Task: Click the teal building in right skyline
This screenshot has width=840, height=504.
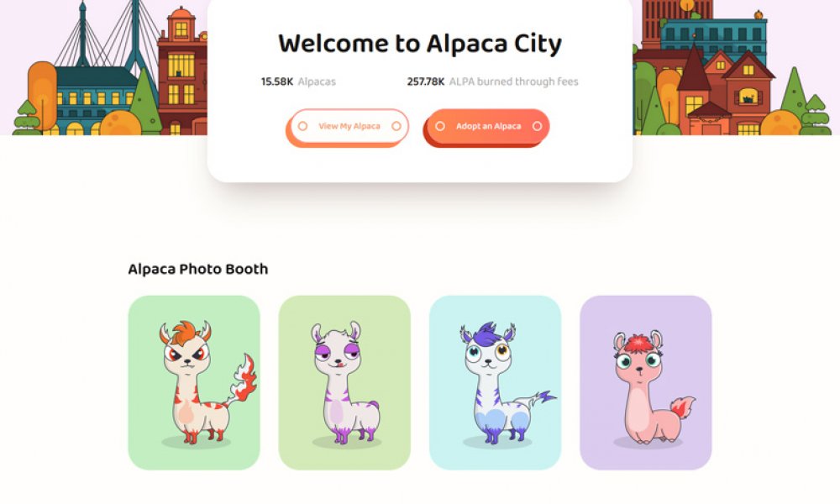Action: (x=712, y=36)
